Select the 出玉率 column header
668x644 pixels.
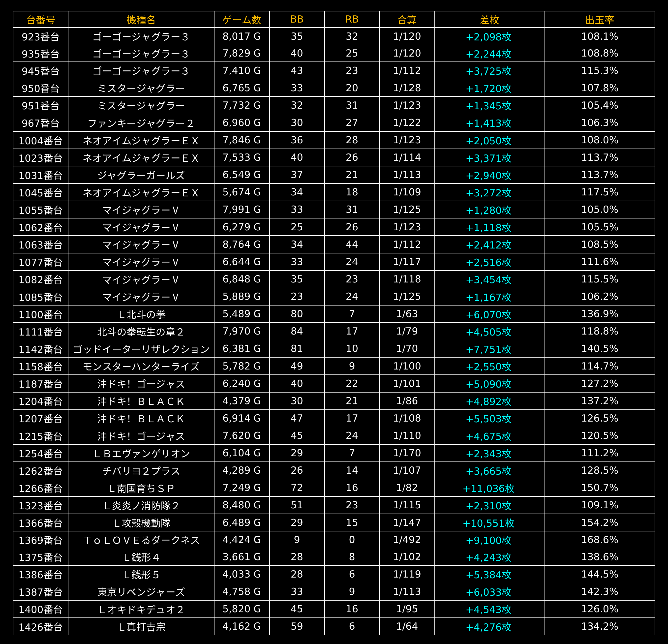coord(600,20)
